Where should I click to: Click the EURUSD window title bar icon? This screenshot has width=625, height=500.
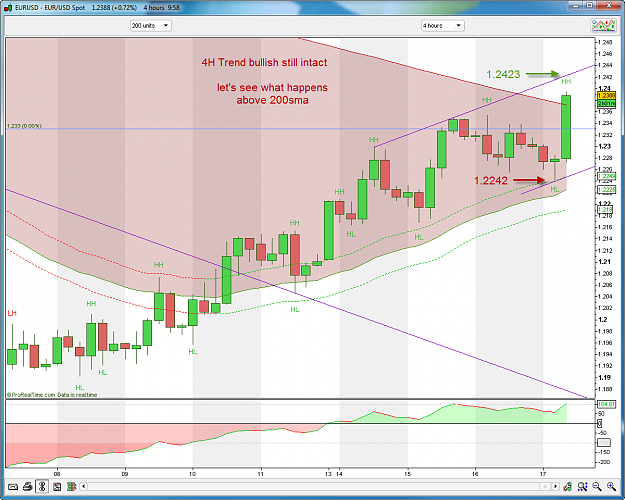[8, 8]
